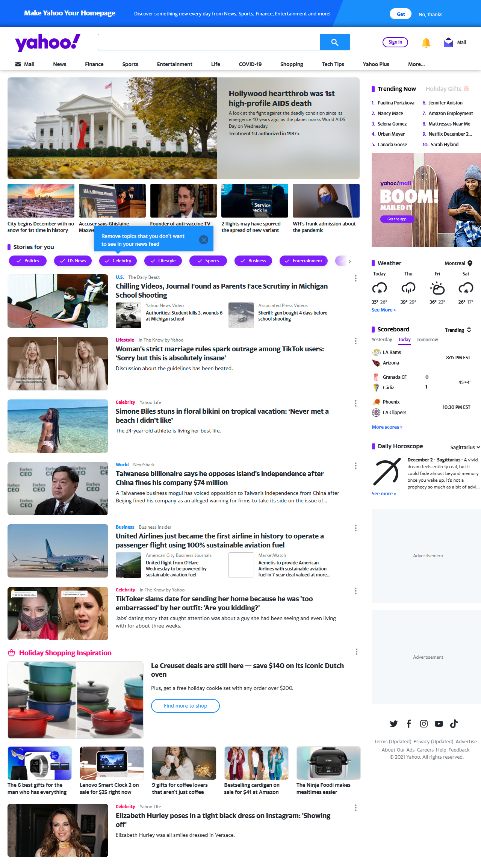Click the Yahoo search input field
This screenshot has height=868, width=481.
coord(209,42)
